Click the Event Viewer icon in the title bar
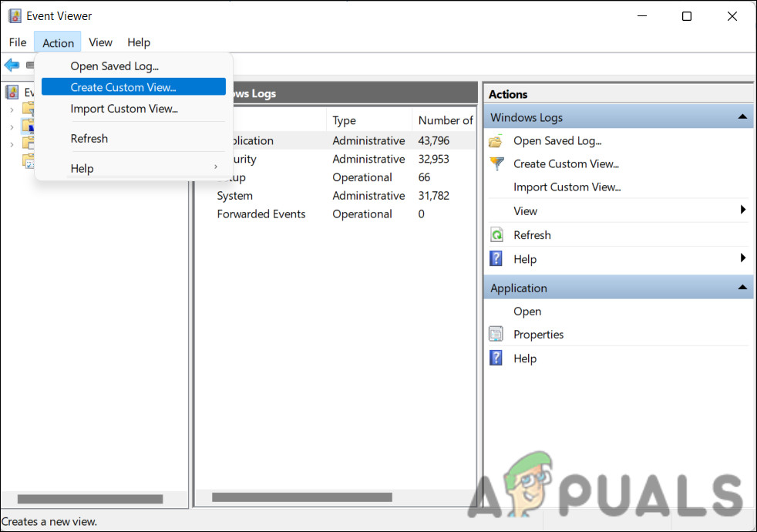This screenshot has height=532, width=757. (15, 15)
